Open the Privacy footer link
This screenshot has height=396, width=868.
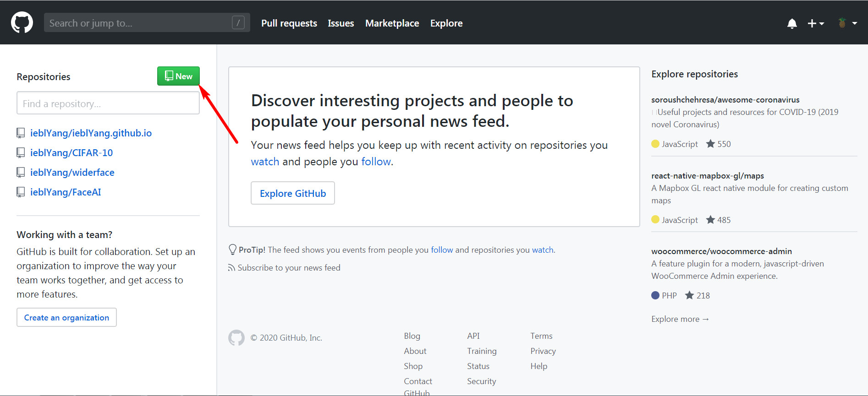[x=543, y=351]
